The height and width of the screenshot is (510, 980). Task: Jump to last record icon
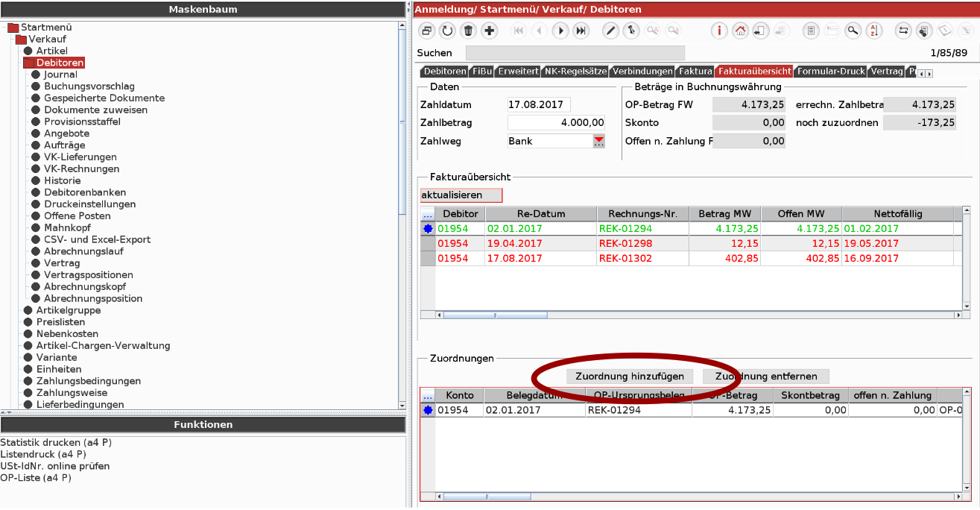tap(581, 31)
